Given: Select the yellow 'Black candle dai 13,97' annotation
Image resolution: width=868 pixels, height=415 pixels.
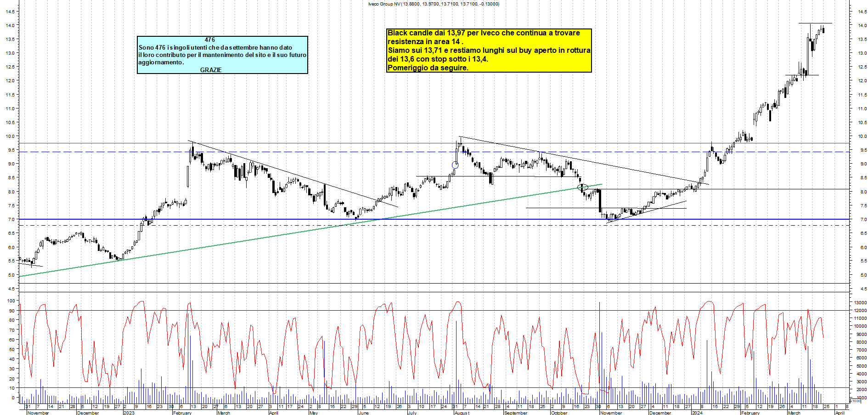Looking at the screenshot, I should pyautogui.click(x=489, y=50).
